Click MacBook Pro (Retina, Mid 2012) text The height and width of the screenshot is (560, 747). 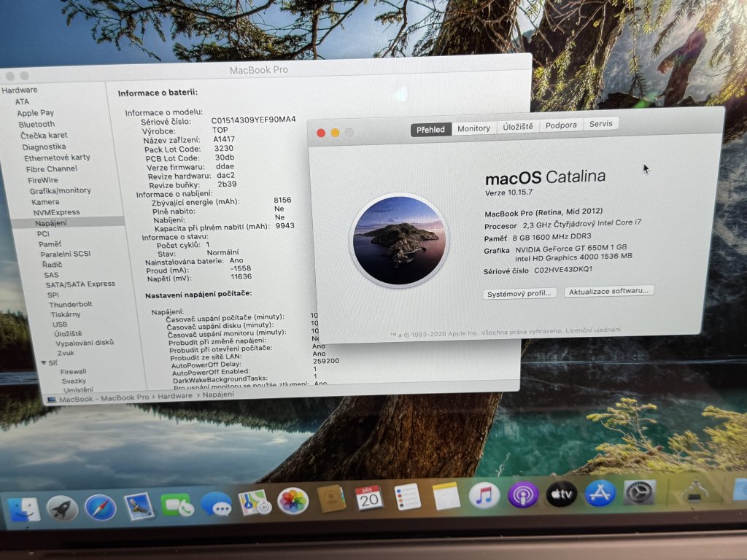pos(543,212)
